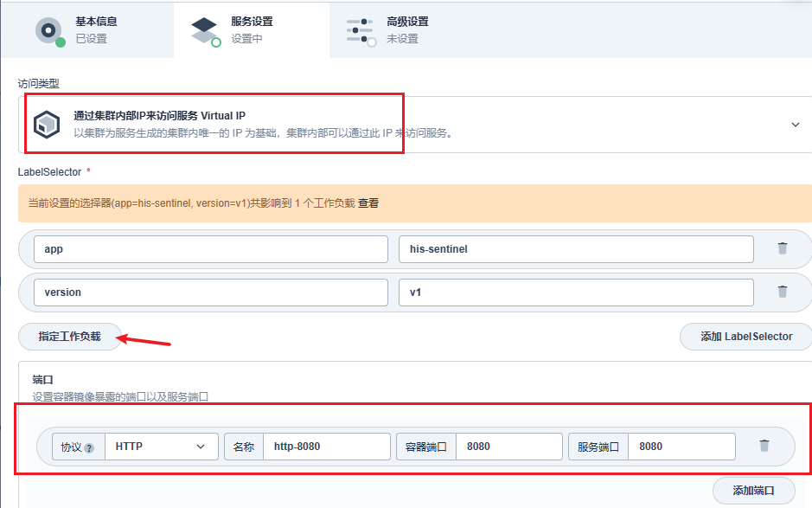Image resolution: width=812 pixels, height=508 pixels.
Task: Click the 添加 LabelSelector button
Action: coord(746,337)
